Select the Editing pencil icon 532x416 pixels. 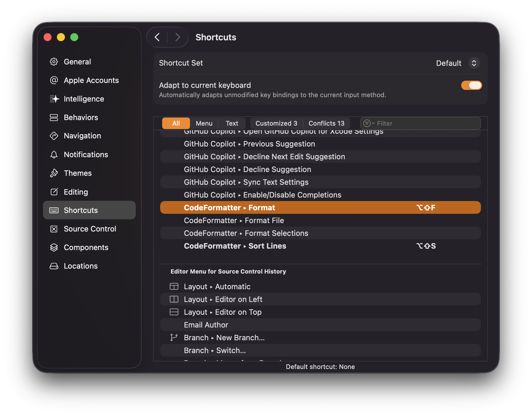54,192
